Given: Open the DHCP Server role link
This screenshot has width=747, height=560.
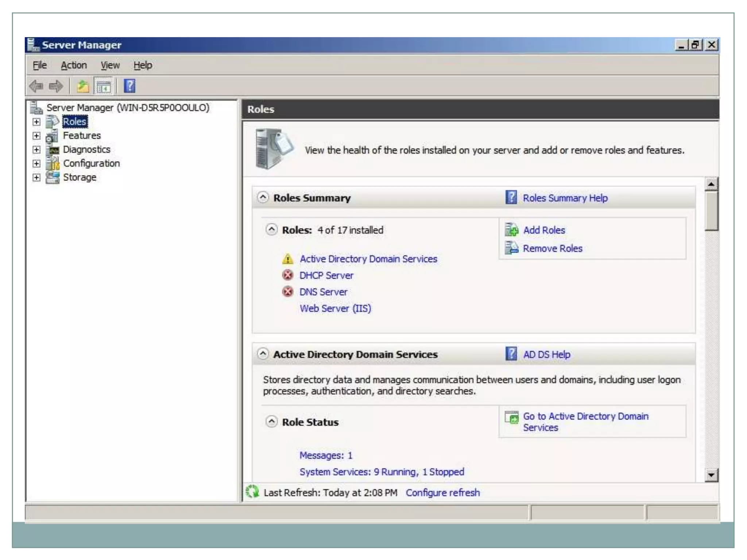Looking at the screenshot, I should coord(326,275).
